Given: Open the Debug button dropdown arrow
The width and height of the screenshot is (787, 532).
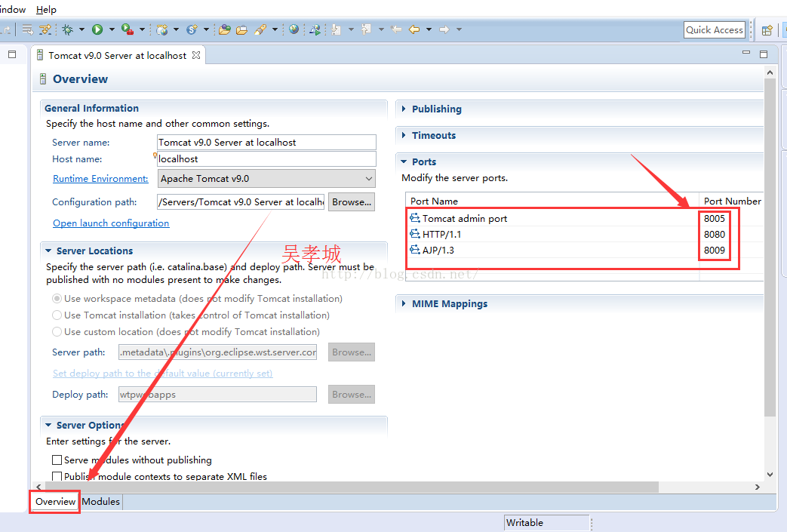Looking at the screenshot, I should pyautogui.click(x=81, y=29).
